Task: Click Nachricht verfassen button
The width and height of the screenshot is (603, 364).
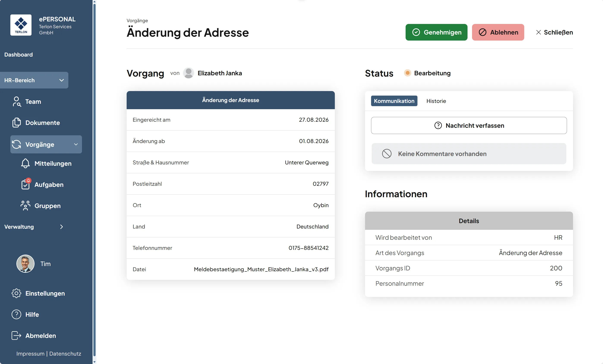Action: click(x=469, y=125)
